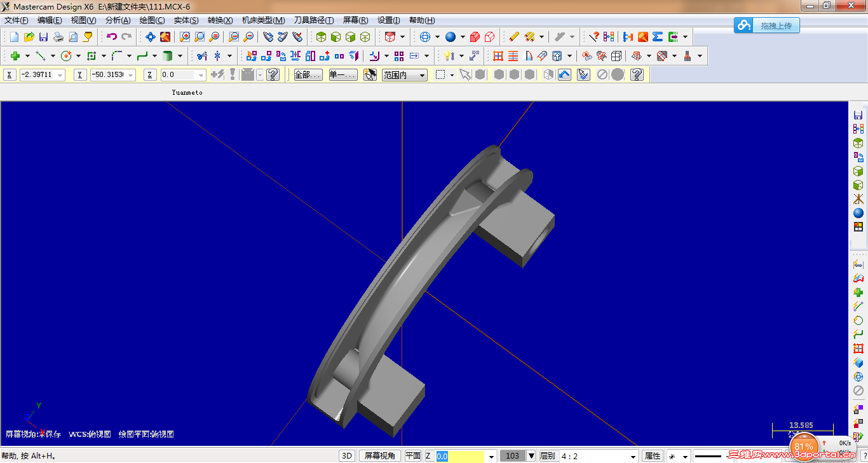Screen dimensions: 868x463
Task: Click the blue sphere icon in right sidebar
Action: click(x=858, y=213)
